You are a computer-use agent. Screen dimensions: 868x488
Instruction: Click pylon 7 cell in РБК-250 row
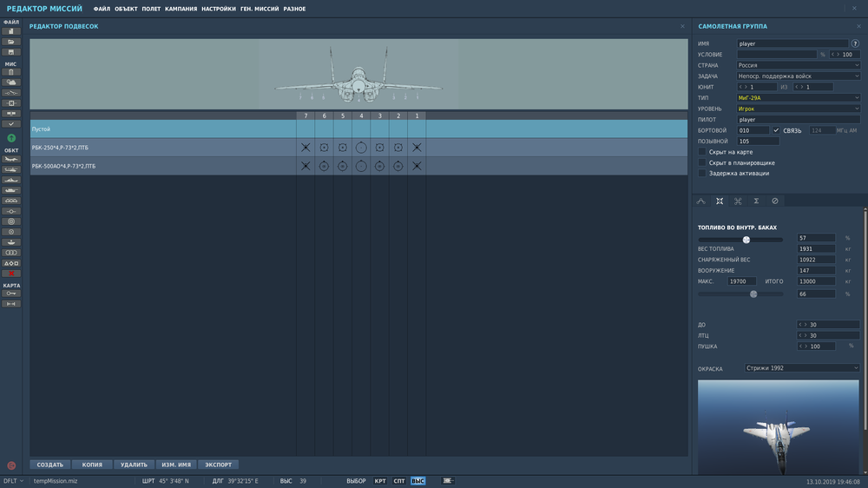[x=306, y=148]
